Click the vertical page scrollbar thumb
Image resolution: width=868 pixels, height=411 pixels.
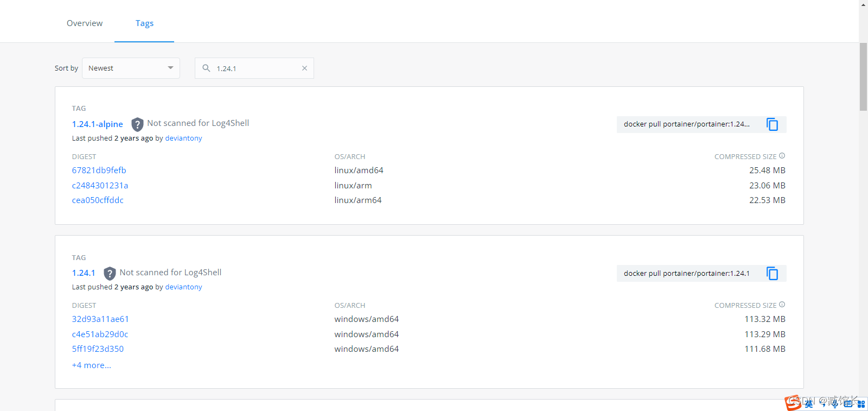click(x=863, y=77)
